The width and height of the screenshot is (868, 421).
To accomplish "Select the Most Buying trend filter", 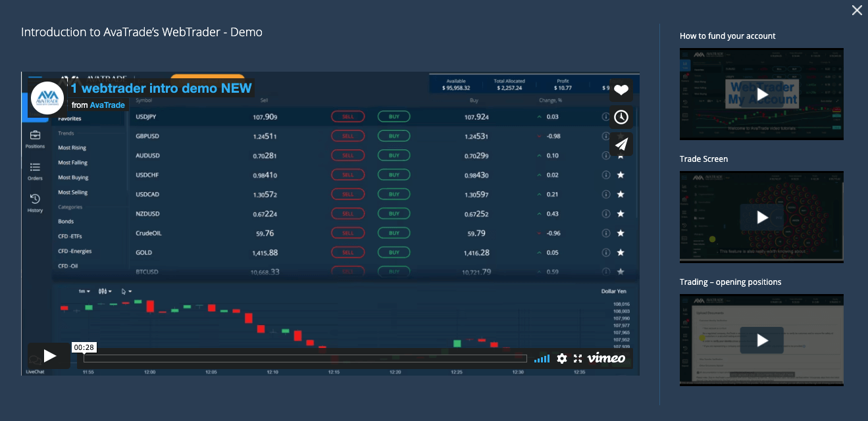I will point(73,178).
